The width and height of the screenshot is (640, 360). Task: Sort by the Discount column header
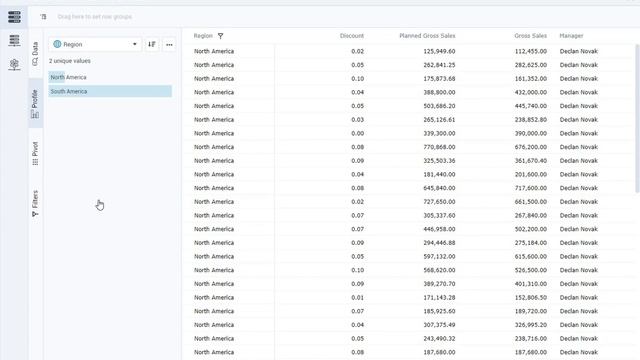click(351, 36)
